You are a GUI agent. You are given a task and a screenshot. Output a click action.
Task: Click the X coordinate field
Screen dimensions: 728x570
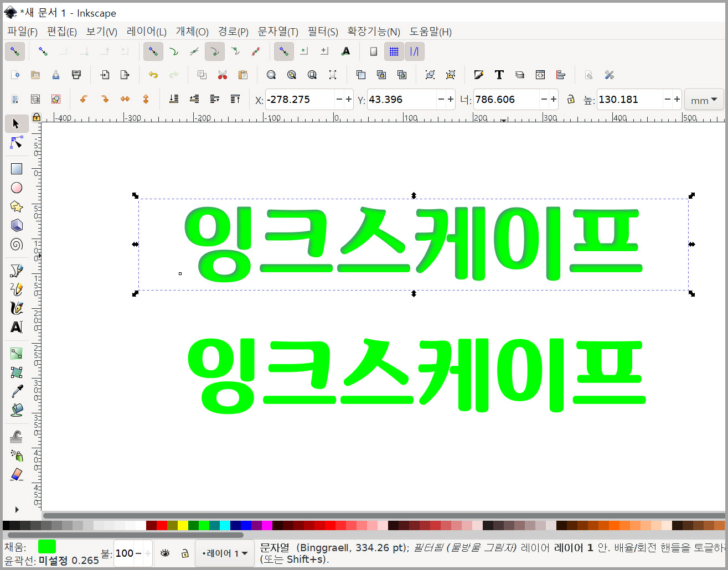(300, 100)
